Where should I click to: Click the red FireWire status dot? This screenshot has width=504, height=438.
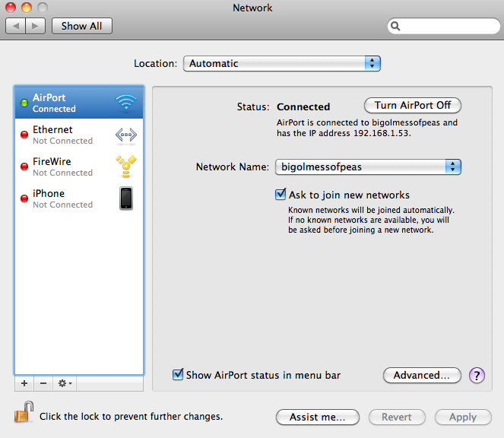tap(24, 167)
